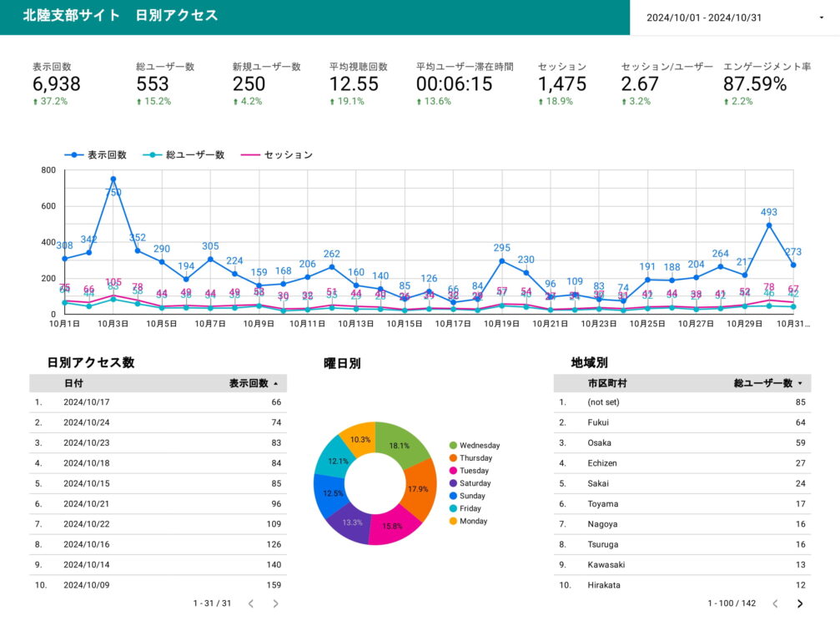Sort the region table by 市区町村 header

(x=606, y=384)
